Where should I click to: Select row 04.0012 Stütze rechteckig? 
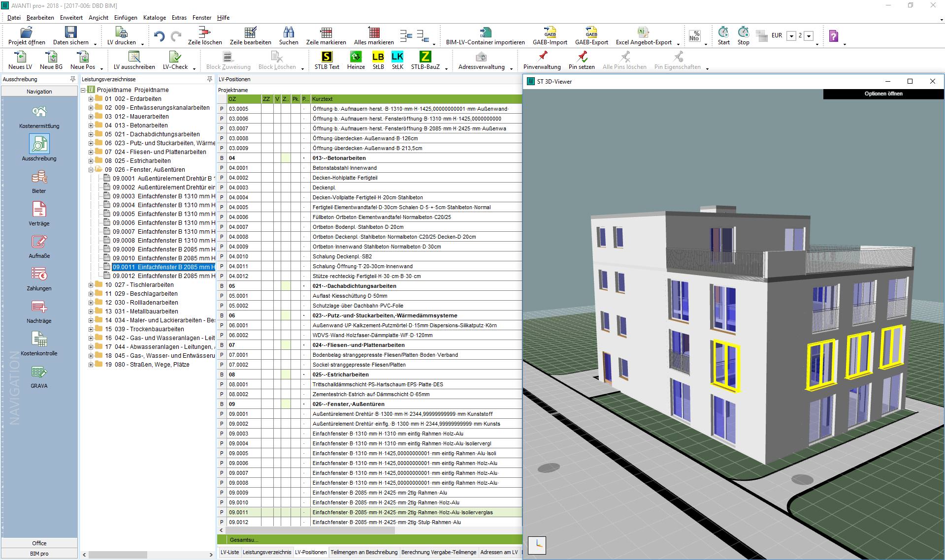point(369,276)
